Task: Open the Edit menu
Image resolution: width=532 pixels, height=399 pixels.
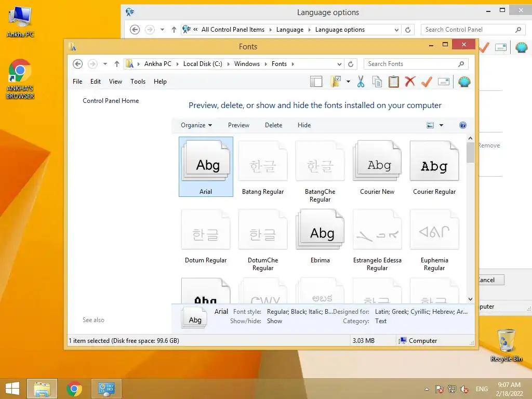Action: (x=96, y=82)
